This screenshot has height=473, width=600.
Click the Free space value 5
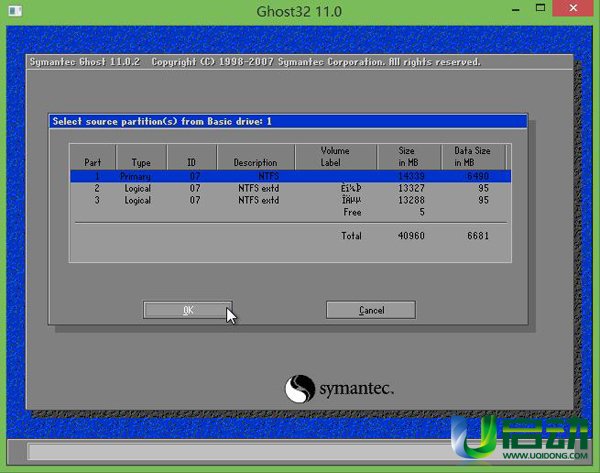[x=422, y=212]
